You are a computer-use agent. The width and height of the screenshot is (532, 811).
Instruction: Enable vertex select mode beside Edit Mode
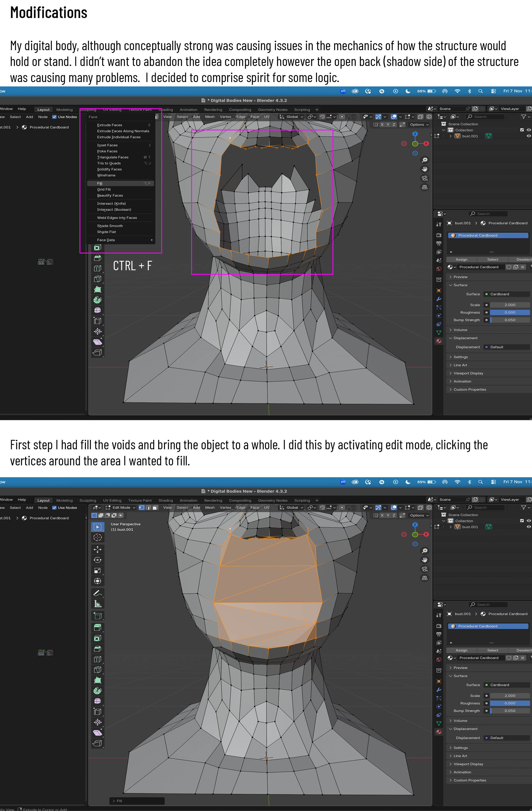pos(142,507)
